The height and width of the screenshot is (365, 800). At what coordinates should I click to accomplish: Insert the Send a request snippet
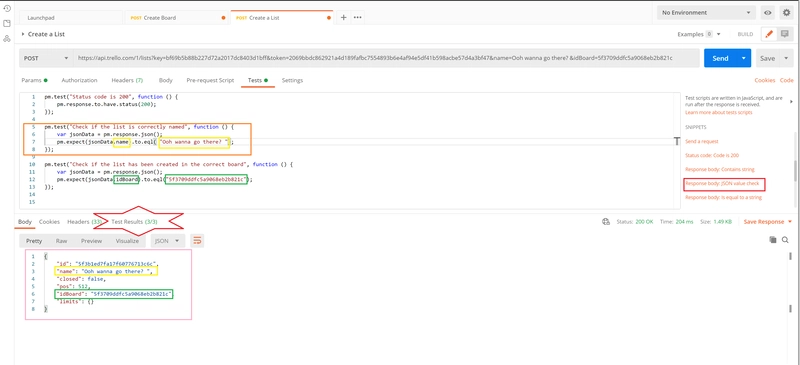click(702, 141)
